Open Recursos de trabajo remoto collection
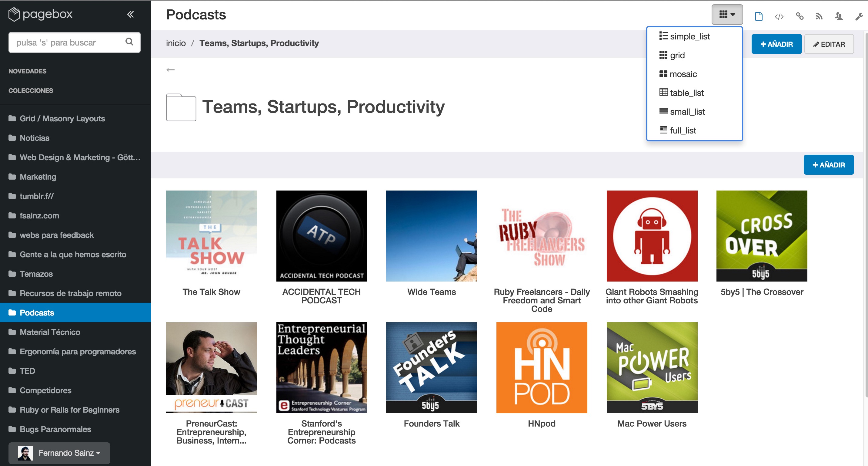This screenshot has width=868, height=466. point(75,293)
